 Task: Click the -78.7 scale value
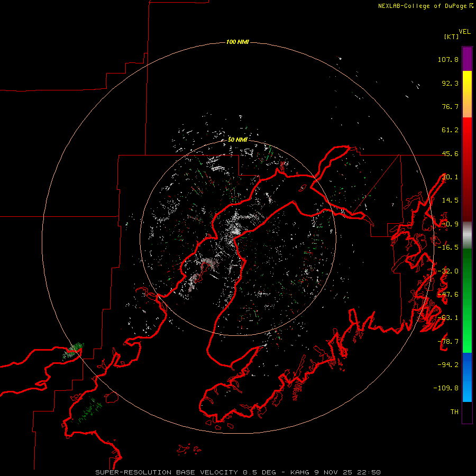coord(448,342)
